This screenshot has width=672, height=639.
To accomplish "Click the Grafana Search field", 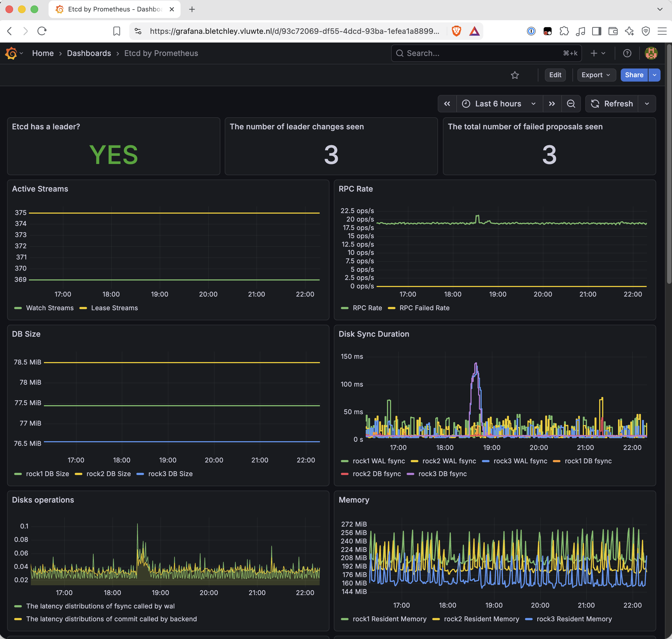I will pos(486,53).
